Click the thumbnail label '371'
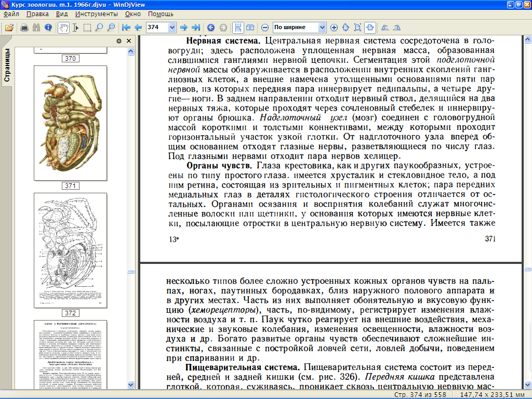 click(x=70, y=185)
